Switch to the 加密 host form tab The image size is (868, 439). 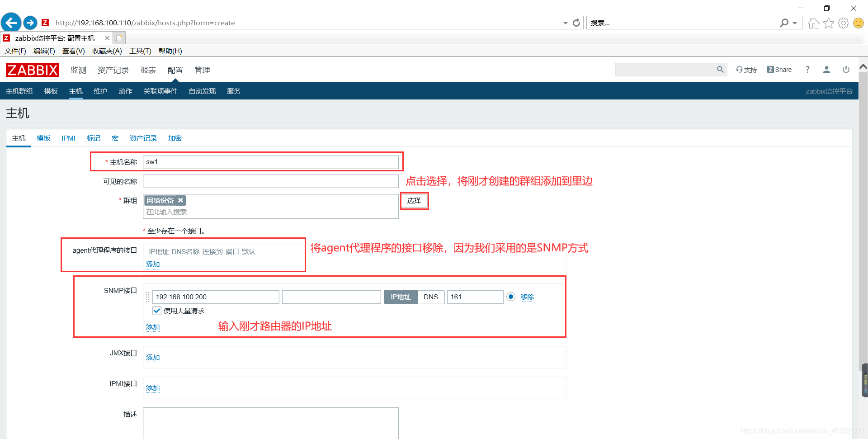175,138
